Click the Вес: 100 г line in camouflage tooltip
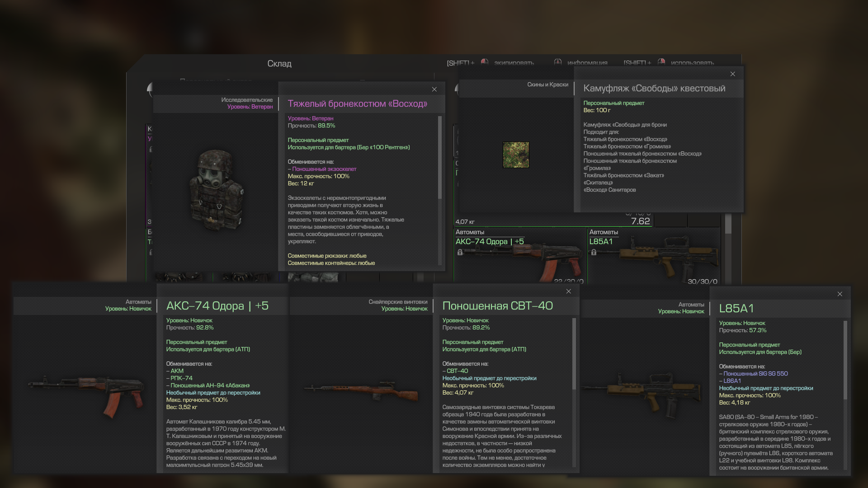The height and width of the screenshot is (488, 868). (x=597, y=110)
